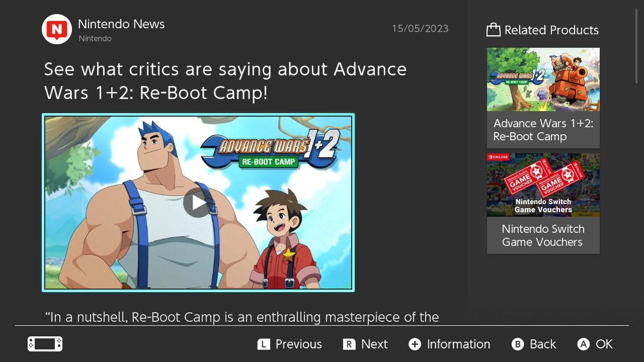Click the Switch console controller icon

pos(45,344)
